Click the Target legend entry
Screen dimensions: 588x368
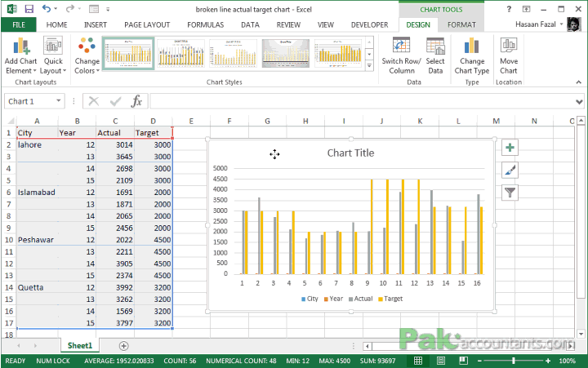pyautogui.click(x=390, y=299)
